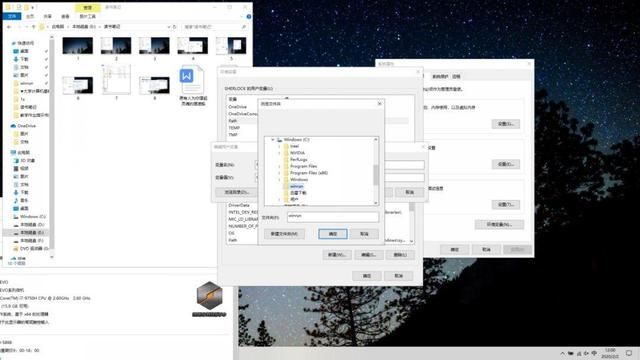The width and height of the screenshot is (640, 360).
Task: Open Explorer address bar history dropdown
Action: 169,27
